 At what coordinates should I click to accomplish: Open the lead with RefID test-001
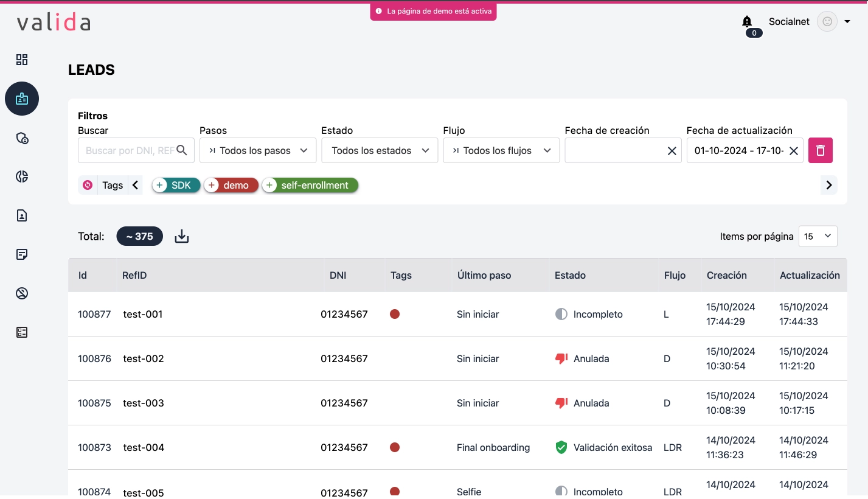(143, 314)
